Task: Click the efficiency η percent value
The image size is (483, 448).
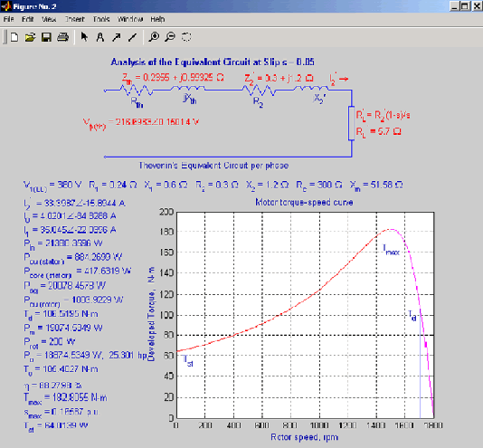Action: [53, 386]
